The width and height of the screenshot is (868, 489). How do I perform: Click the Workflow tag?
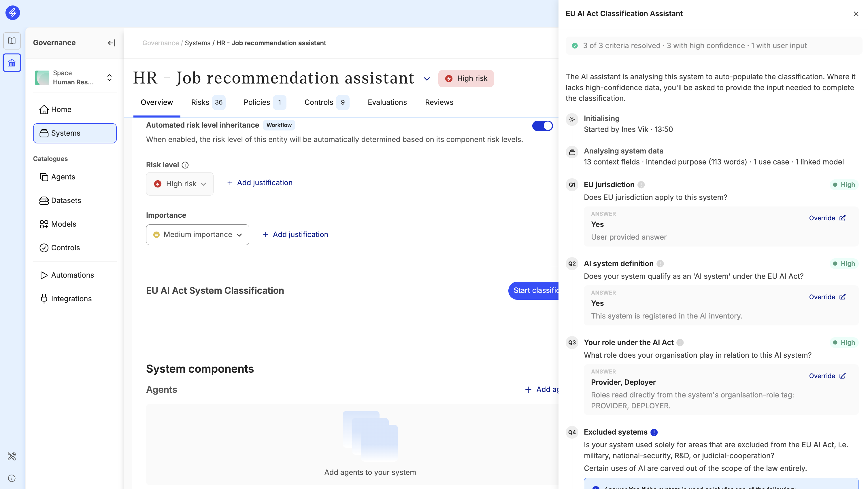(279, 125)
